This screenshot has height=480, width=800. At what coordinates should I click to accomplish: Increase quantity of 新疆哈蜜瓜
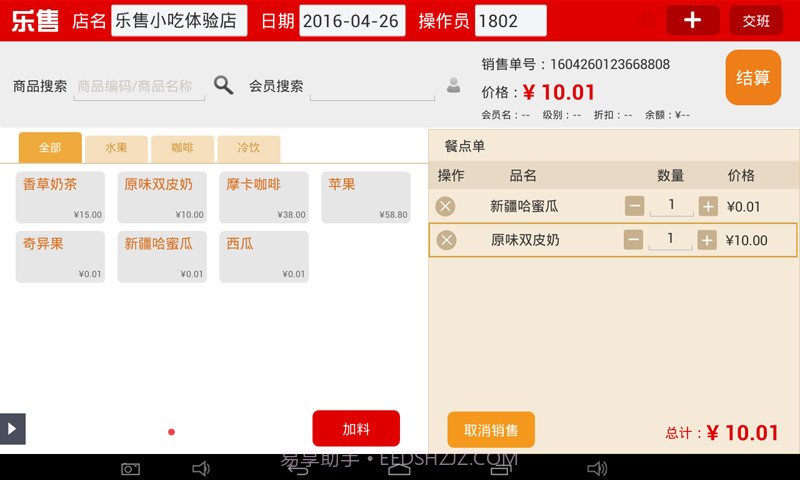(x=708, y=206)
